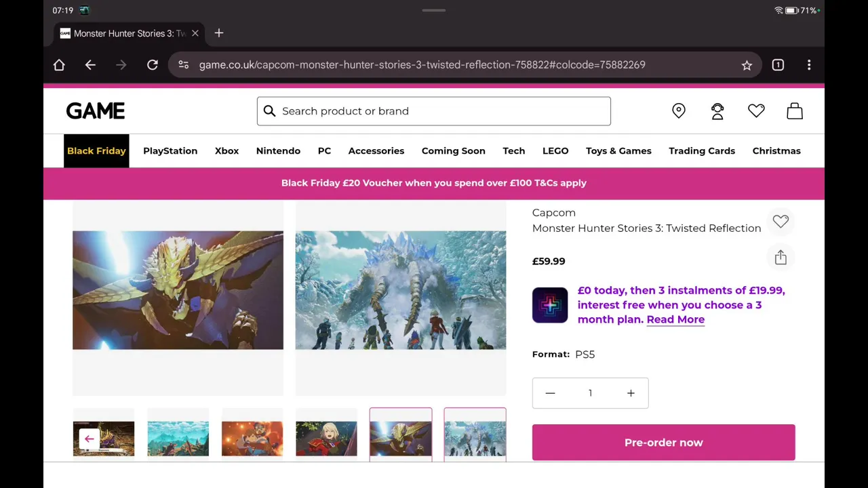This screenshot has height=488, width=868.
Task: Open the account profile icon
Action: pyautogui.click(x=717, y=110)
